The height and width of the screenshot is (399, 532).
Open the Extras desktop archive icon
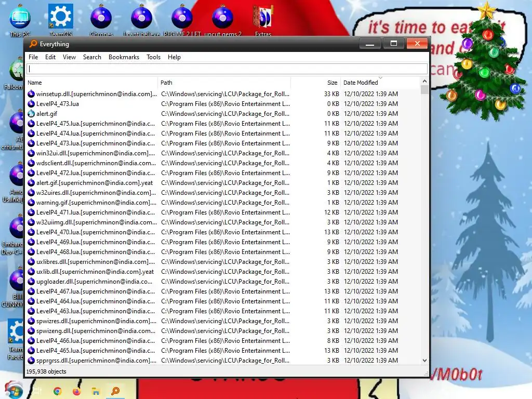pos(263,21)
